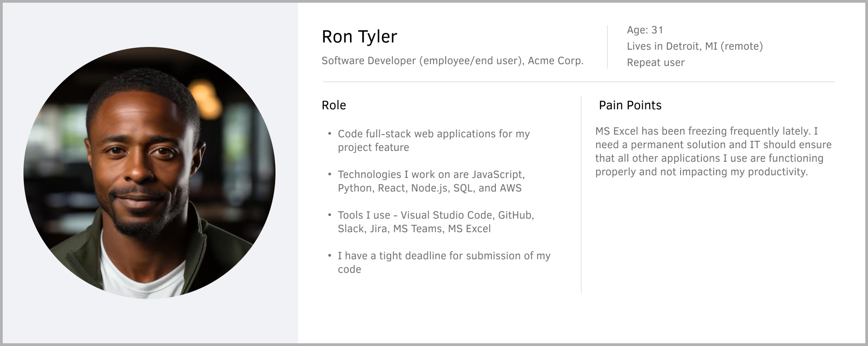Click the bullet dot before Code full-stack
This screenshot has height=346, width=868.
(x=330, y=134)
